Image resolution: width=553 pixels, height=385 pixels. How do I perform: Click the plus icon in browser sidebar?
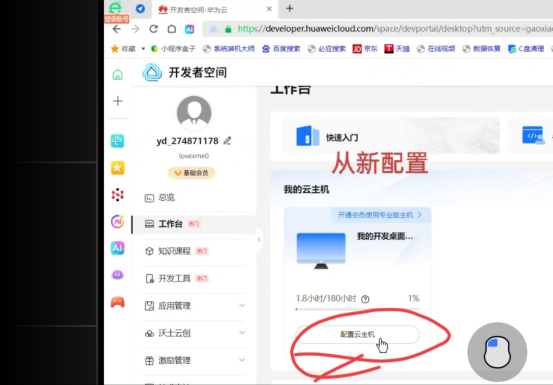click(x=117, y=101)
